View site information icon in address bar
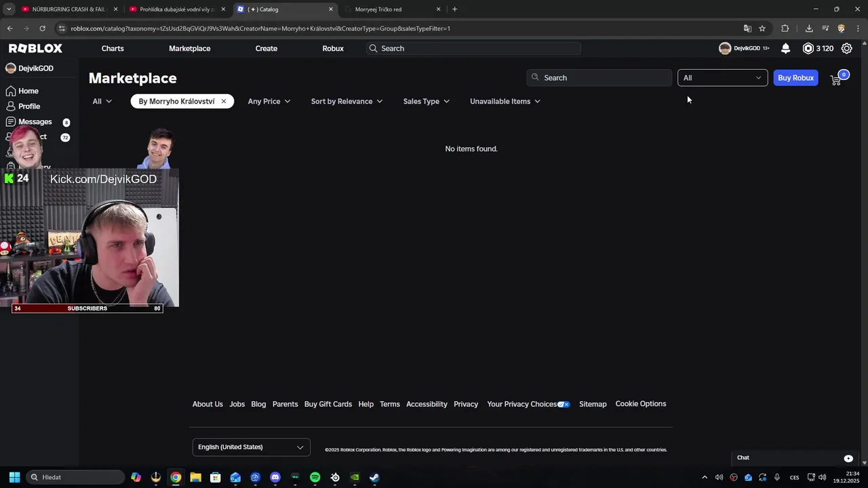 tap(62, 28)
